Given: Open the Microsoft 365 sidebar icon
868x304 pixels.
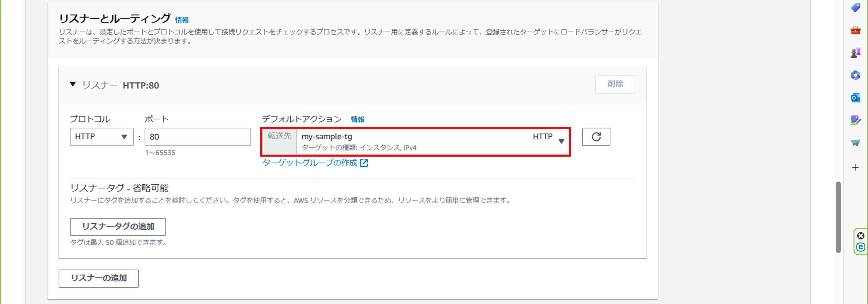Looking at the screenshot, I should click(855, 75).
